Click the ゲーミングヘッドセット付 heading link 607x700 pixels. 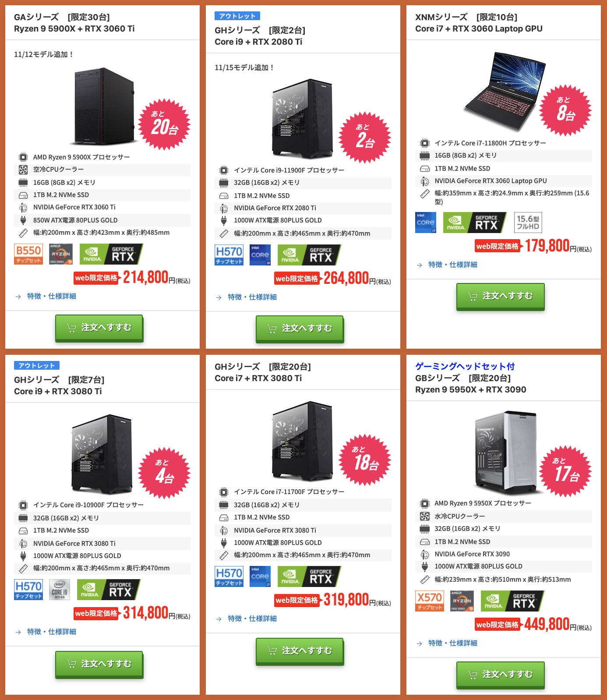tap(465, 366)
